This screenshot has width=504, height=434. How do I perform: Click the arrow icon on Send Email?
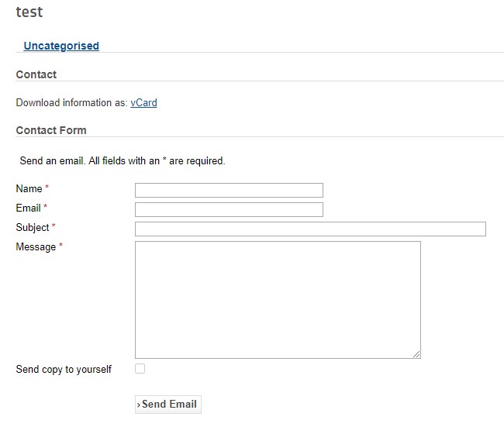click(139, 405)
